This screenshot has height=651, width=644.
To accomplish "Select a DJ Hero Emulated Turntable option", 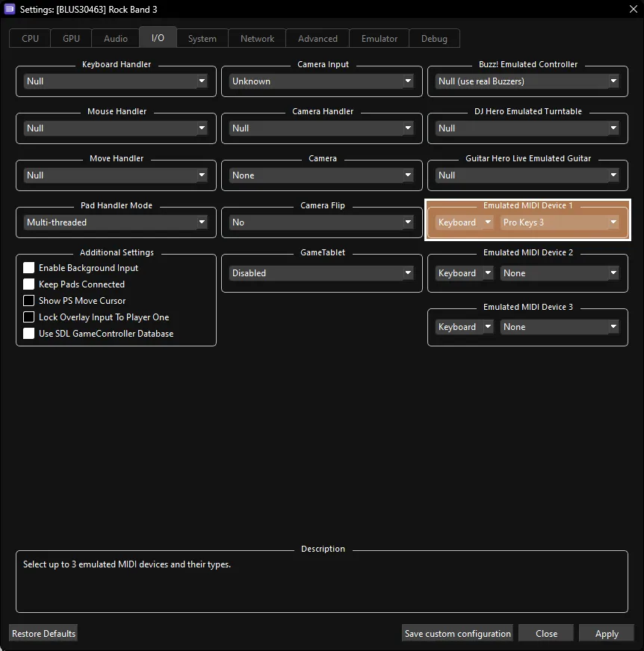I will coord(527,128).
